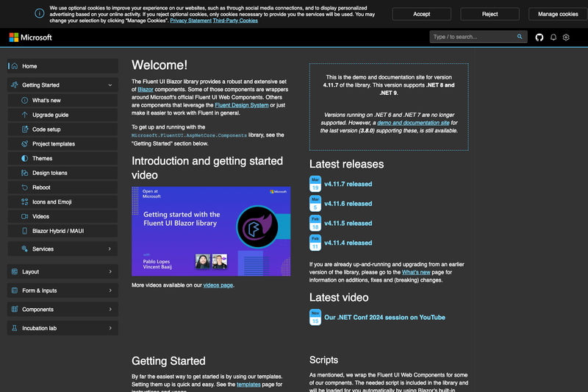
Task: Open v4.11.5 released link
Action: pos(348,223)
